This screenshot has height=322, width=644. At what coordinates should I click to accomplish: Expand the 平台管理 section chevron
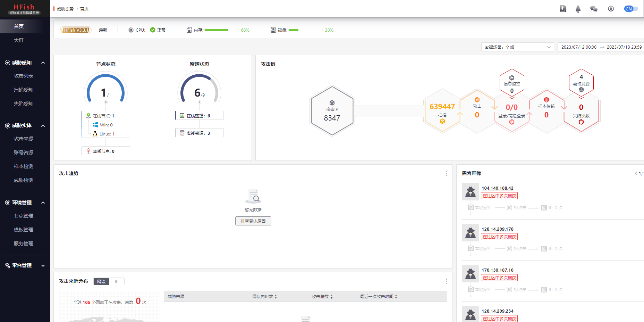(43, 265)
